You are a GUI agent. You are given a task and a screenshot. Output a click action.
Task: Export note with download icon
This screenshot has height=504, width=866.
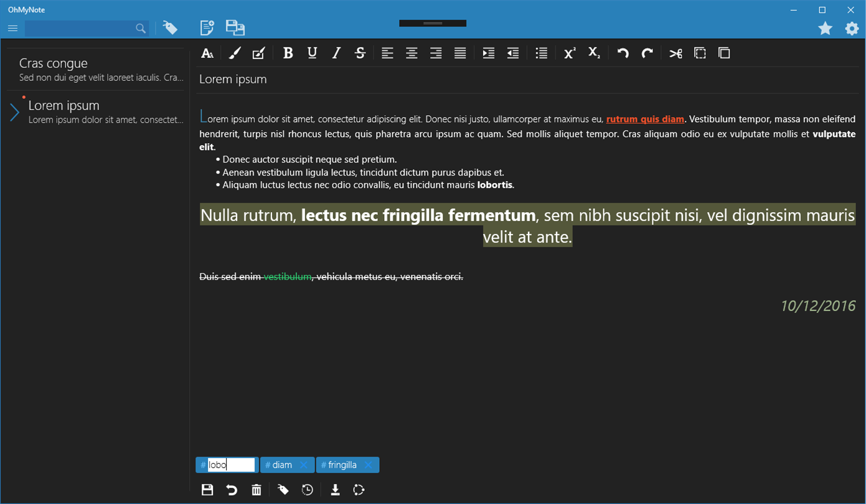click(335, 490)
